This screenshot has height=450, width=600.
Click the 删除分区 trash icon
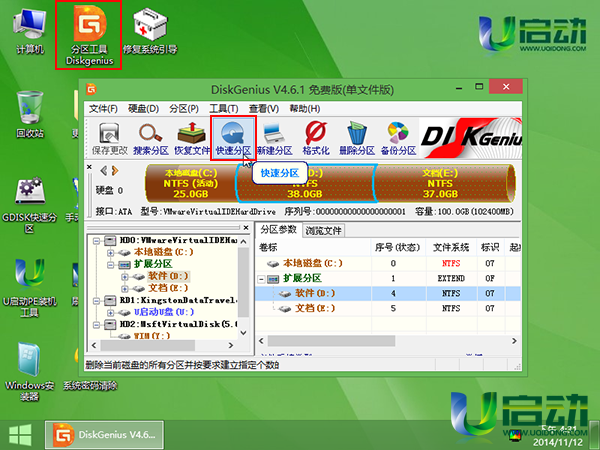[357, 139]
